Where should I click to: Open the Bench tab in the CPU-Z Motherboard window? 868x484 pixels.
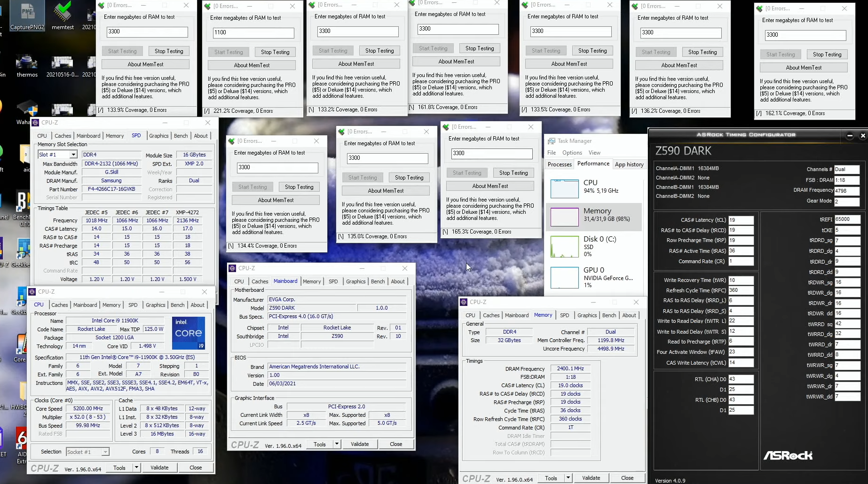(378, 281)
